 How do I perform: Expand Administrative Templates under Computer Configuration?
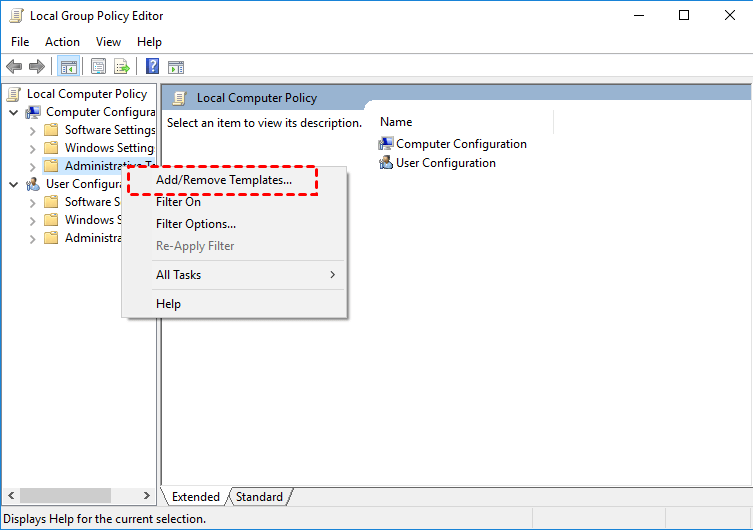[32, 167]
